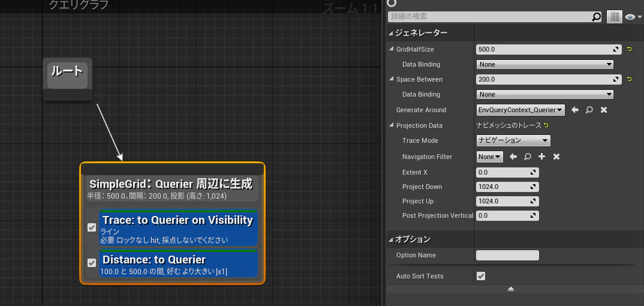The image size is (644, 306).
Task: Toggle the eye view options icon
Action: (633, 17)
